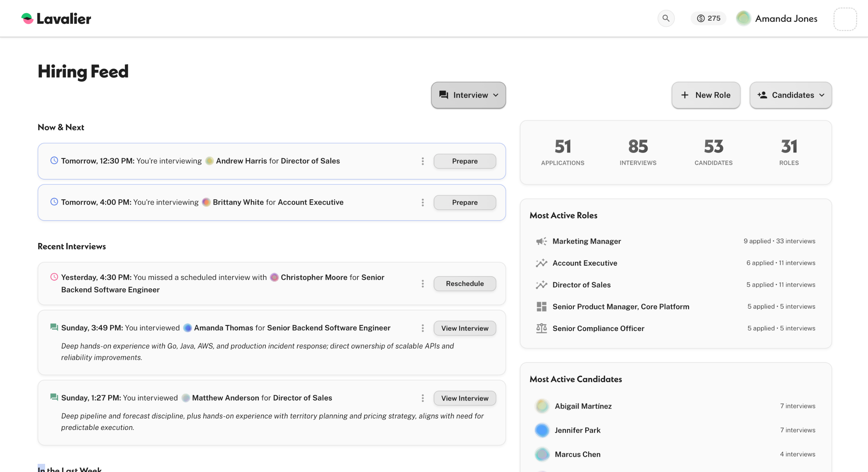Open the Account Executive role row
This screenshot has height=472, width=868.
[x=585, y=263]
